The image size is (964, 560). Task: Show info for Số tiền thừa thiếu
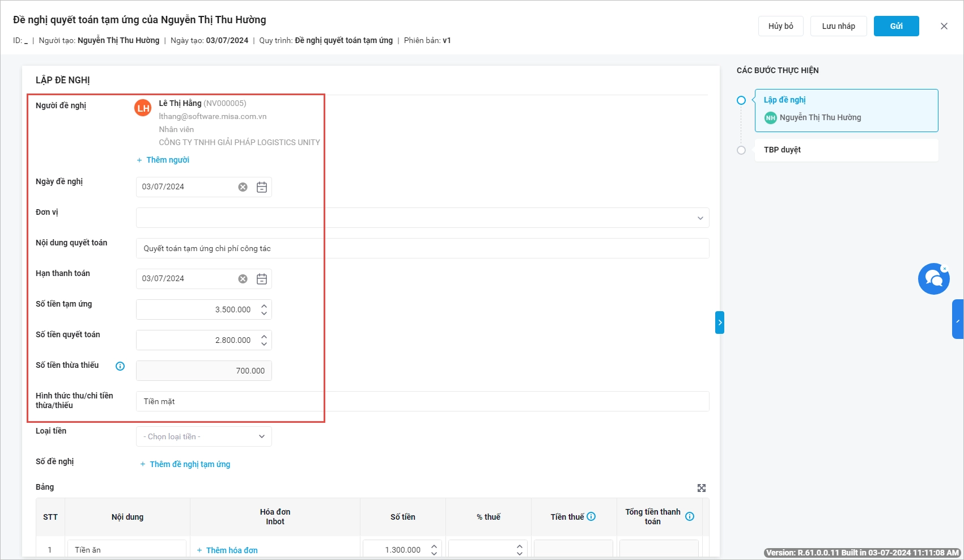click(120, 366)
